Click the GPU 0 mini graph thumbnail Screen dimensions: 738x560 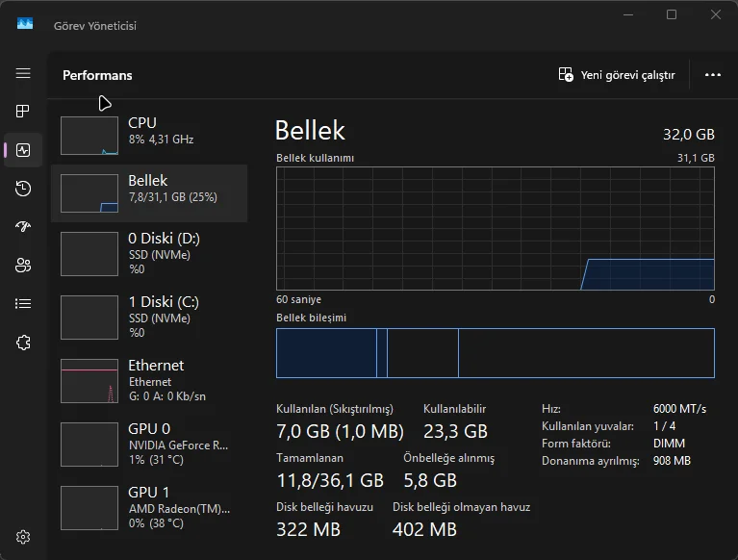[x=89, y=445]
